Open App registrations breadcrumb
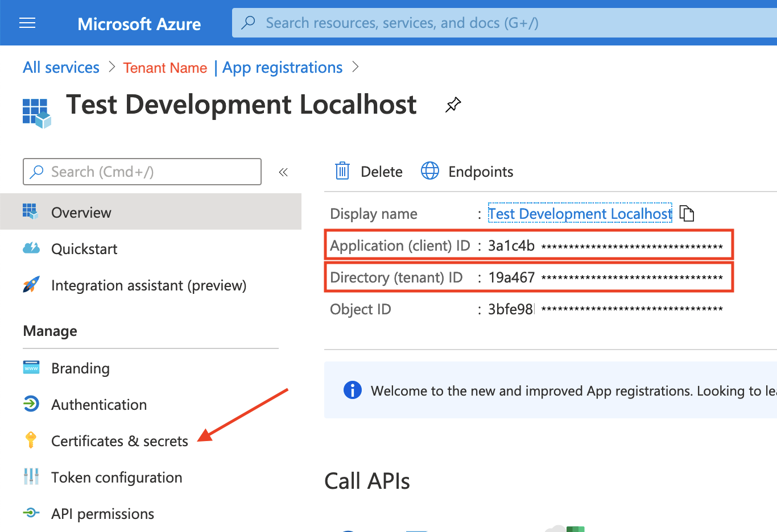 coord(282,68)
